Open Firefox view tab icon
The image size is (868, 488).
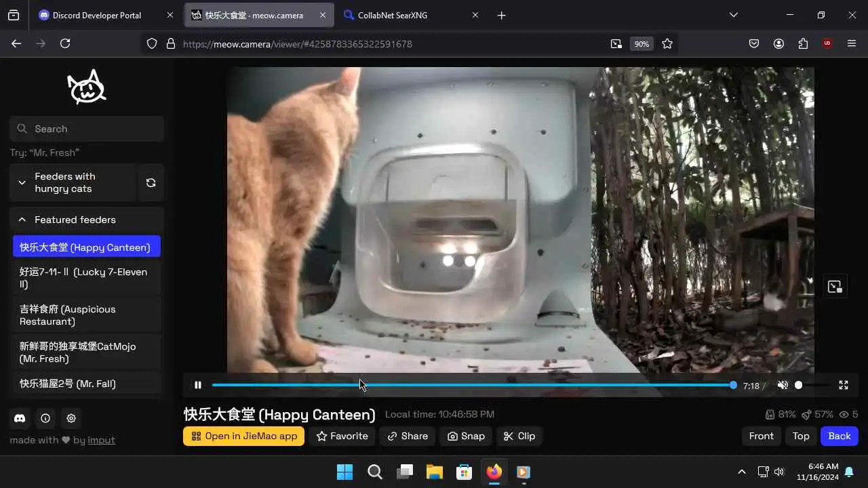click(x=14, y=15)
